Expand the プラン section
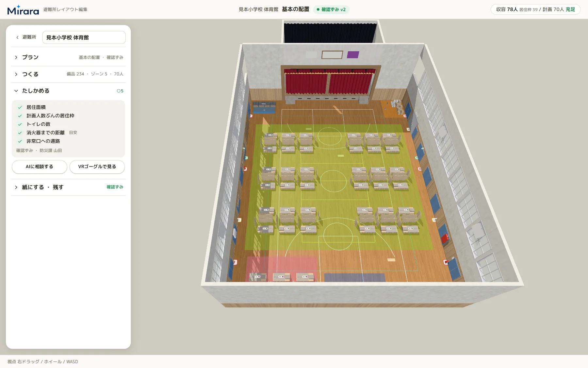Viewport: 588px width, 368px height. [x=68, y=57]
